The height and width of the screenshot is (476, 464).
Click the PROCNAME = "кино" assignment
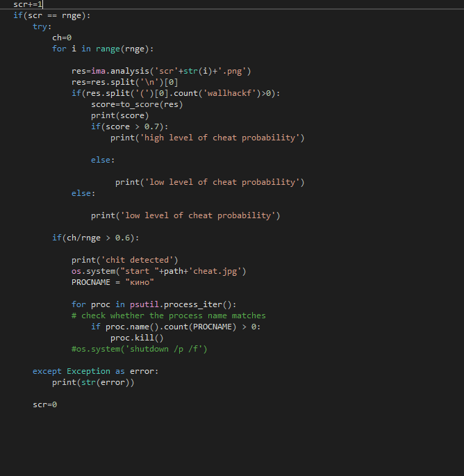(x=112, y=282)
